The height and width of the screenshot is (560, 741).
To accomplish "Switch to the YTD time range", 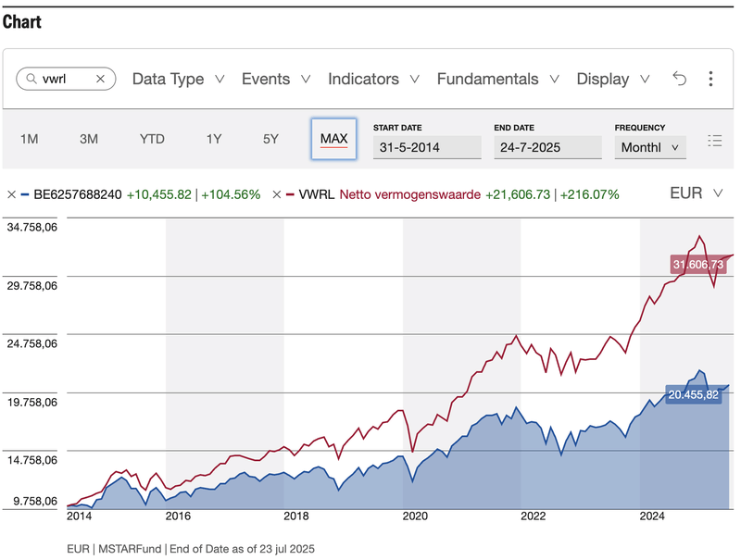I will click(x=152, y=140).
